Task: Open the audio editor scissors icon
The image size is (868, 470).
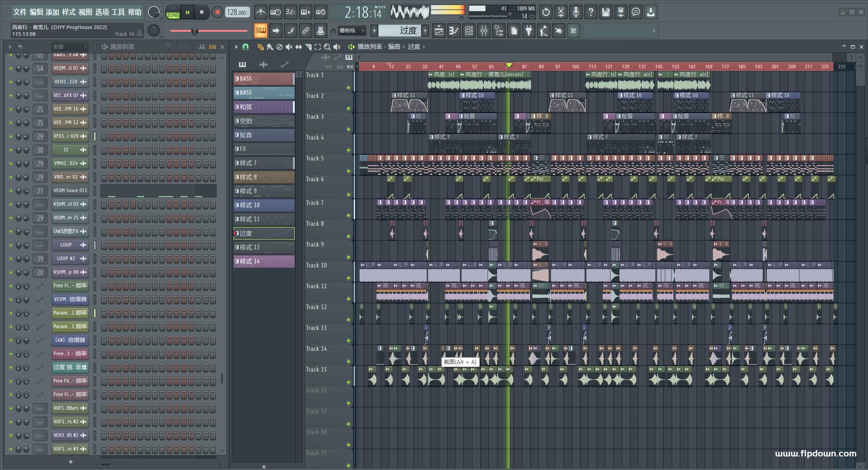Action: point(561,12)
